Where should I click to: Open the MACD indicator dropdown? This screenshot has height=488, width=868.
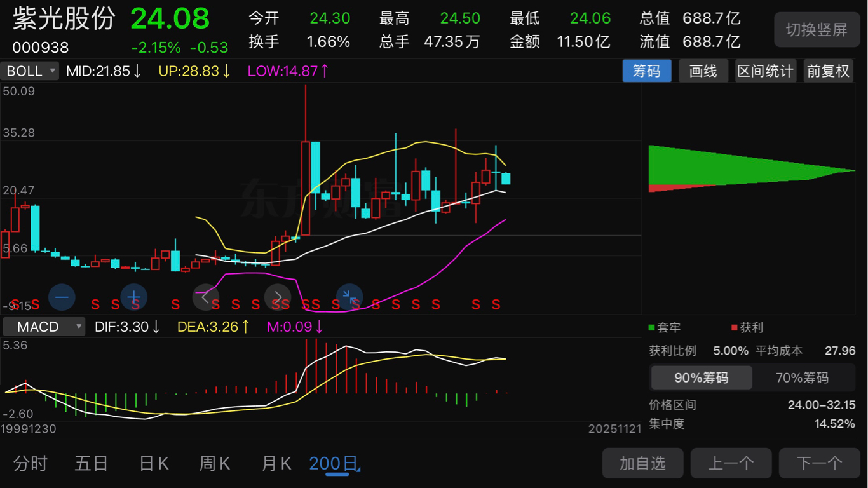point(43,327)
